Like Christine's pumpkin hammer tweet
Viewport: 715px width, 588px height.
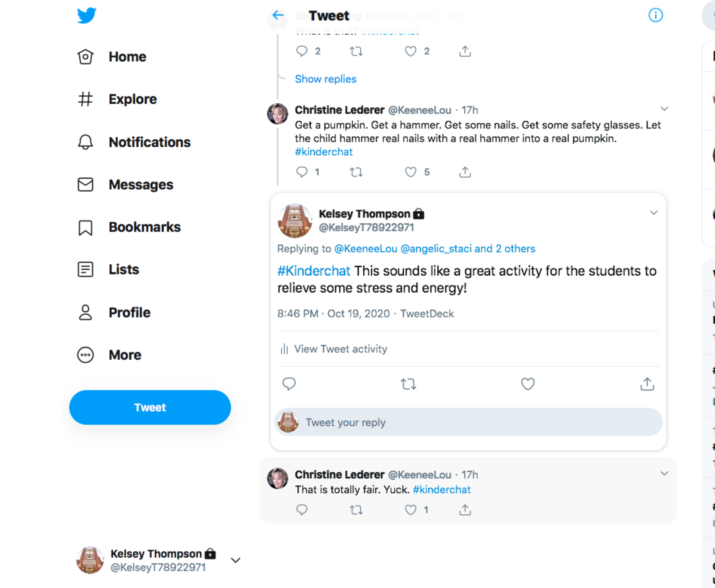point(411,172)
